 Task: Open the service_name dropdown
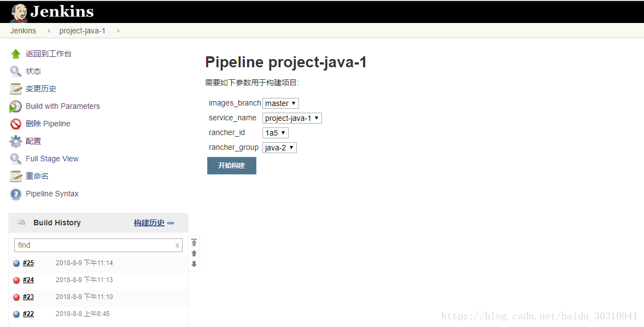click(x=292, y=118)
